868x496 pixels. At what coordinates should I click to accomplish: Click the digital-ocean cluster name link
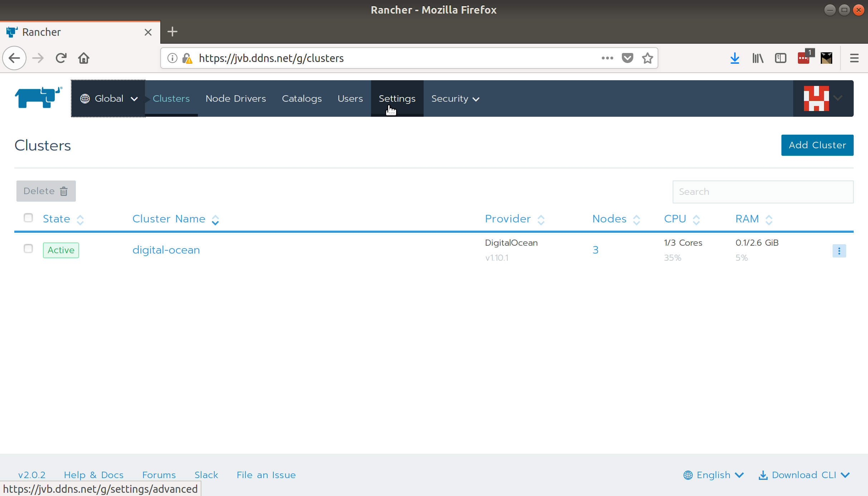[166, 250]
